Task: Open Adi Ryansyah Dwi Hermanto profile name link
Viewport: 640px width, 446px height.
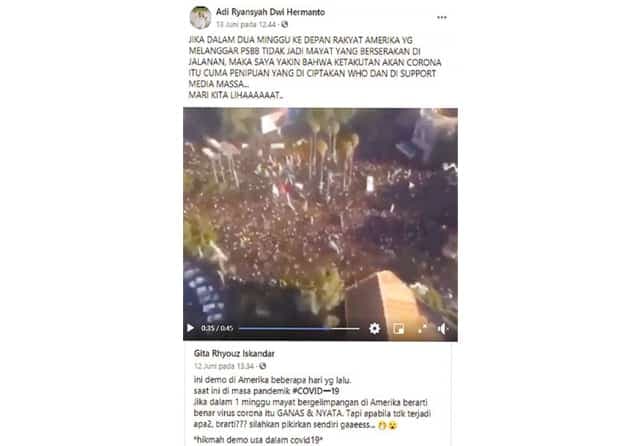Action: pos(270,12)
